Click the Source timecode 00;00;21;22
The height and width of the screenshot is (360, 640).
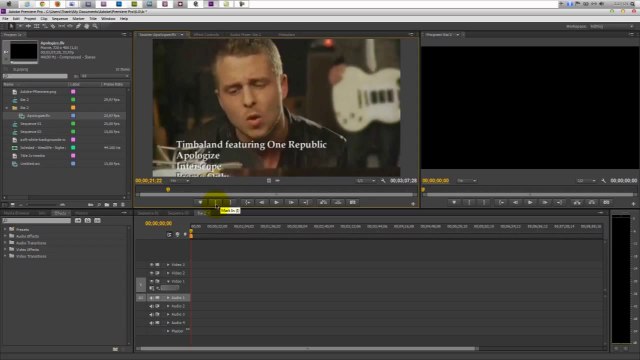coord(149,180)
